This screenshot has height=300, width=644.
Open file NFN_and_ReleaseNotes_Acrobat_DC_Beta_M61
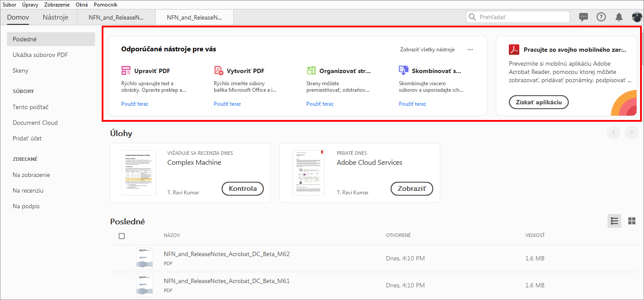(227, 281)
